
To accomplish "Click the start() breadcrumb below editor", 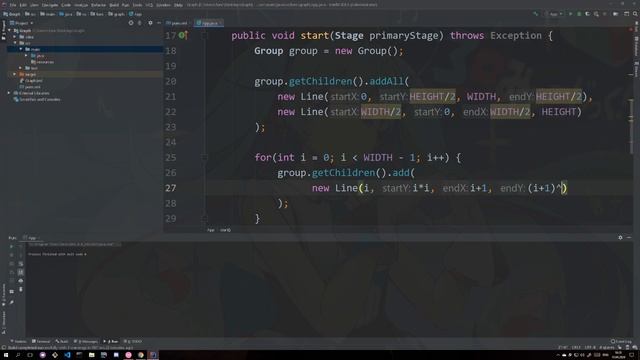I will pyautogui.click(x=225, y=230).
